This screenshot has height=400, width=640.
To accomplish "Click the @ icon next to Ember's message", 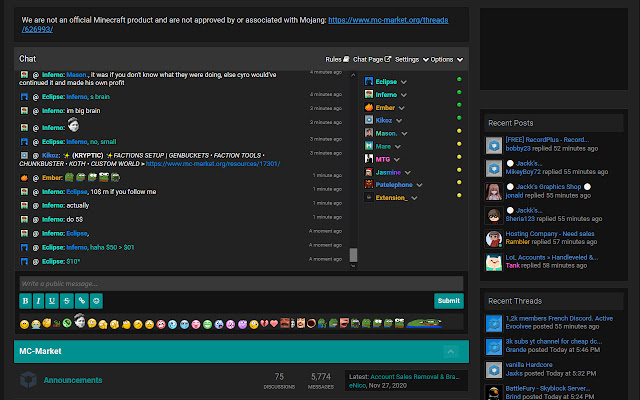I will (36, 178).
